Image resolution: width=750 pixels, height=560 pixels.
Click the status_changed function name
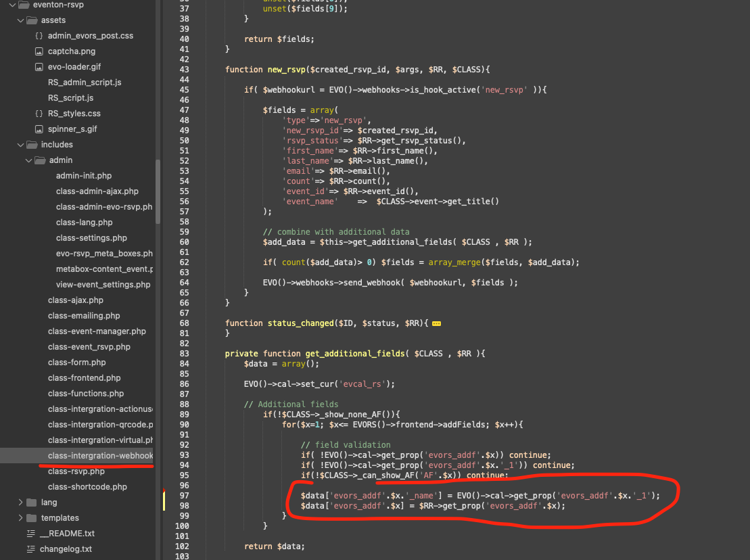(300, 323)
